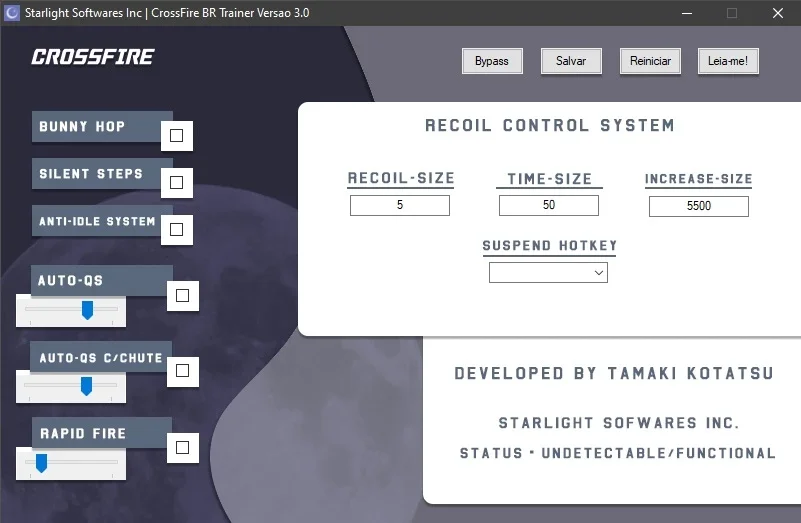801x523 pixels.
Task: Minimize the trainer window
Action: tap(687, 13)
